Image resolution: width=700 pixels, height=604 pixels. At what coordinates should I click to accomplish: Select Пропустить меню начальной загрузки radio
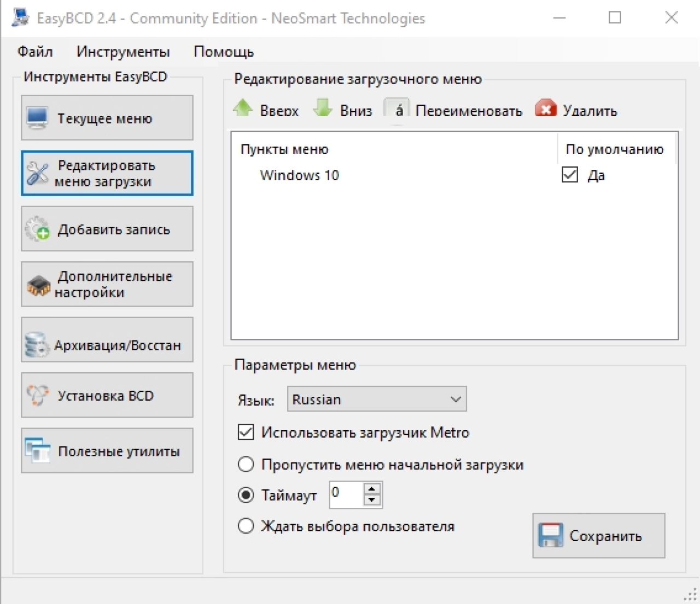pyautogui.click(x=246, y=464)
